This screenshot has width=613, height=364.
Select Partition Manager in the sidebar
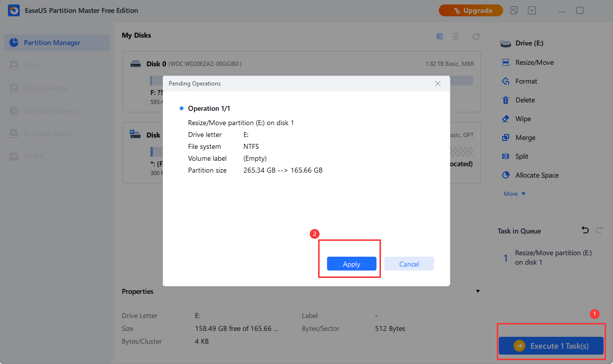(x=56, y=43)
